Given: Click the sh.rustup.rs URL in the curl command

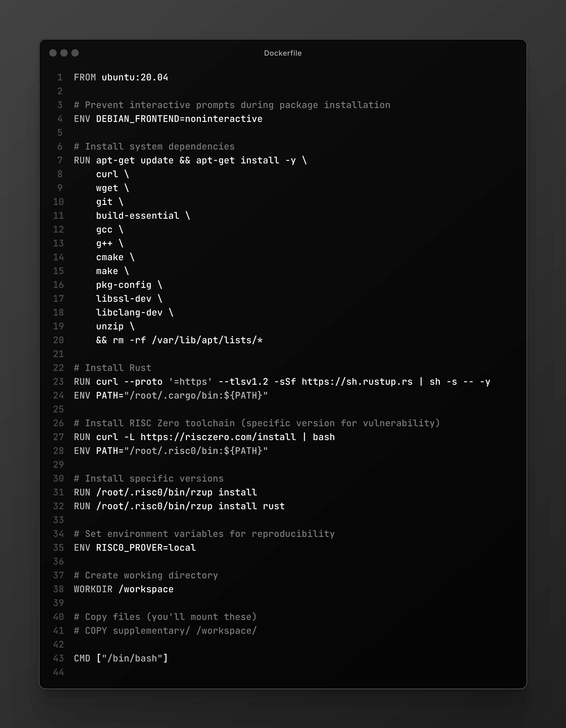Looking at the screenshot, I should 357,382.
